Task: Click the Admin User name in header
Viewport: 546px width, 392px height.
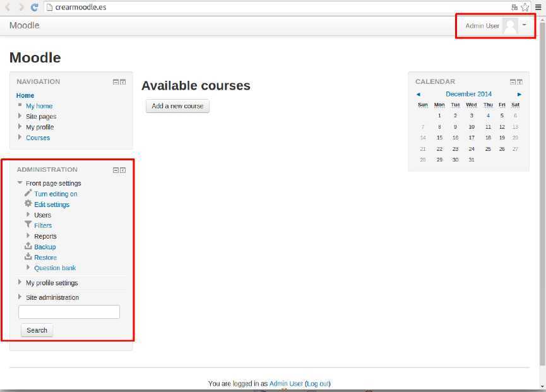Action: click(x=482, y=26)
